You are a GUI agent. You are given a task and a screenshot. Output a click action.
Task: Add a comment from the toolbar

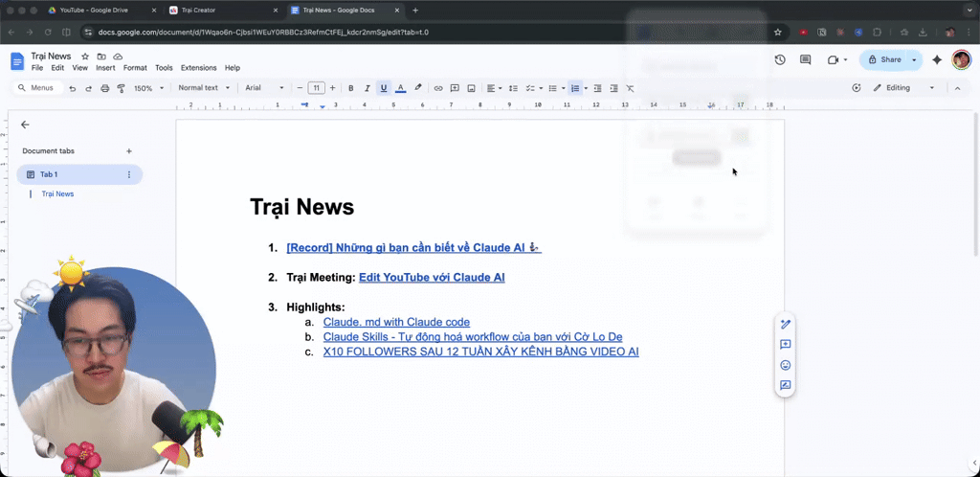click(455, 88)
